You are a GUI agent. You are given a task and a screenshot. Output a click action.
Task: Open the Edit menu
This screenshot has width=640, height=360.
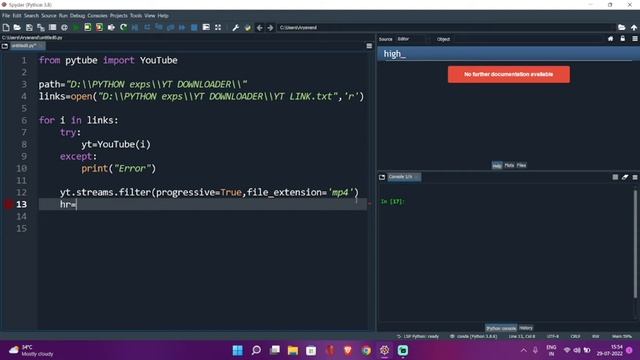(x=17, y=16)
